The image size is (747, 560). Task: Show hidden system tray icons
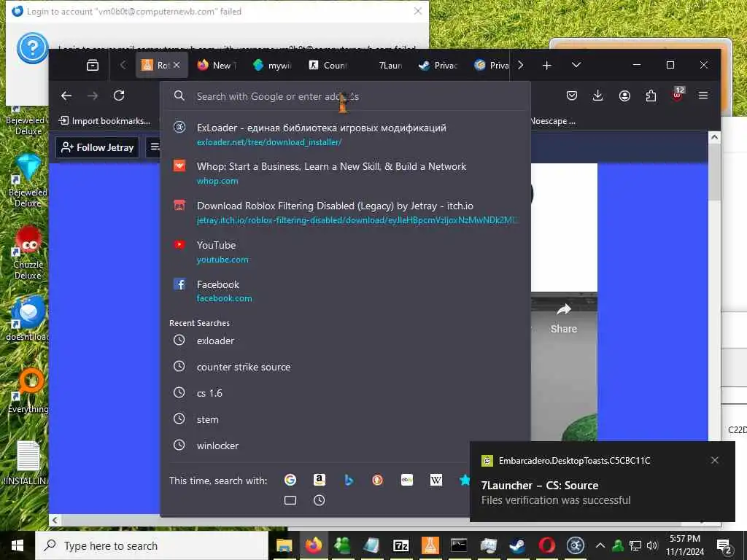(x=600, y=545)
